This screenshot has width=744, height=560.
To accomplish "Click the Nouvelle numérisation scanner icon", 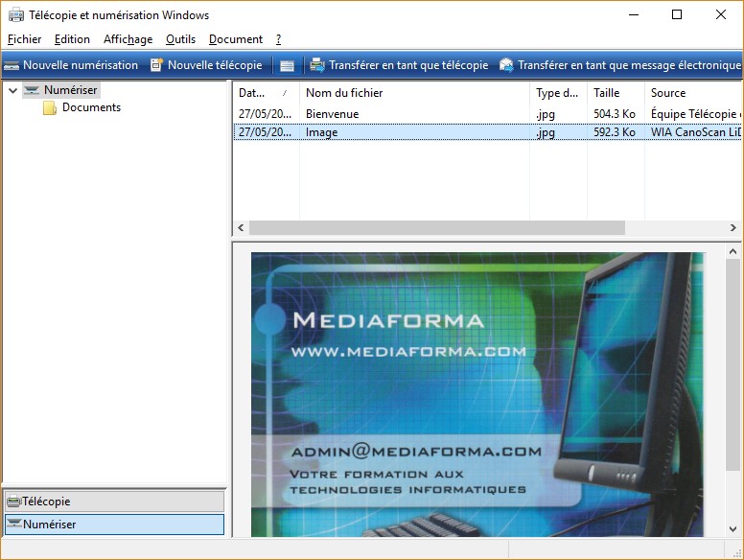I will click(12, 65).
